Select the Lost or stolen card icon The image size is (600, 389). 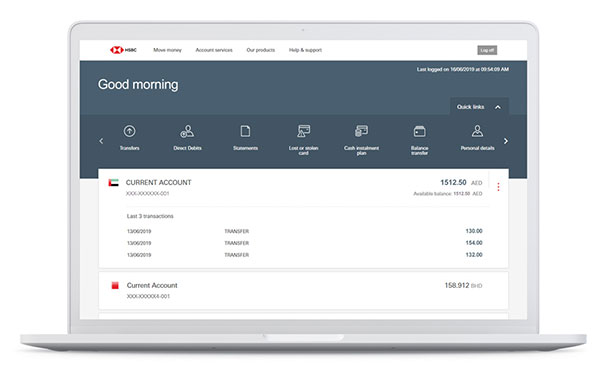(x=303, y=131)
